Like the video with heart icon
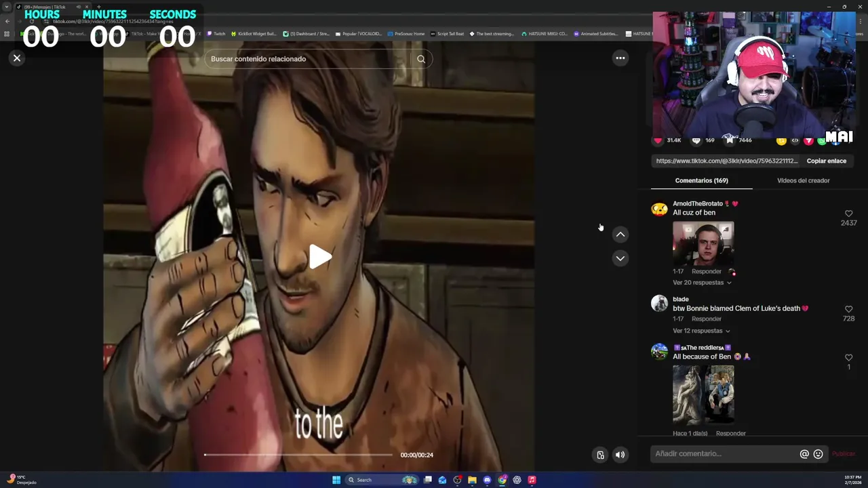The height and width of the screenshot is (488, 868). [658, 140]
